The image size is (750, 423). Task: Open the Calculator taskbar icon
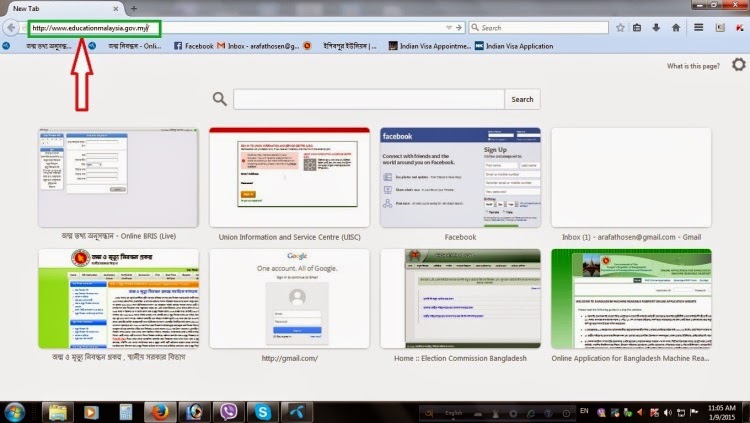[126, 412]
